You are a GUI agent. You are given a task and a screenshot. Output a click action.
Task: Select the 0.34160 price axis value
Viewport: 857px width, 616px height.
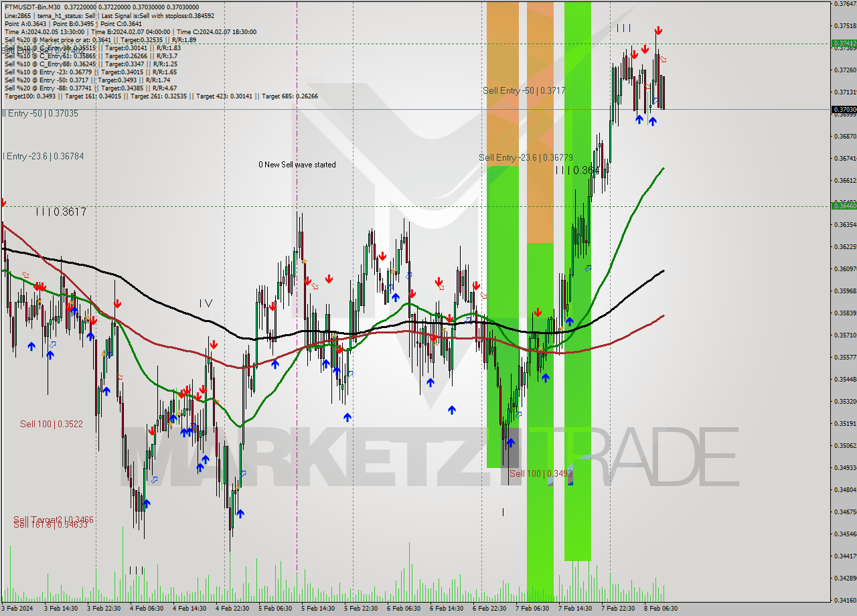pyautogui.click(x=845, y=601)
